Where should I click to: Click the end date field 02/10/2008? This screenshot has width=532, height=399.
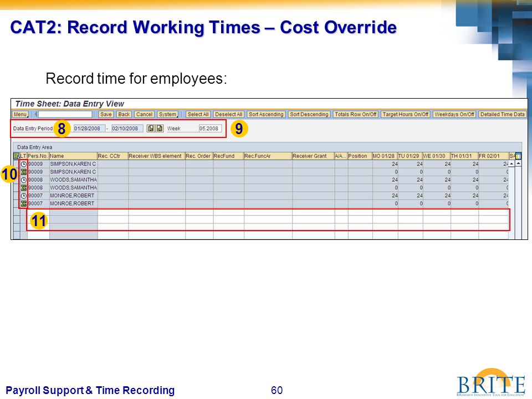[127, 129]
